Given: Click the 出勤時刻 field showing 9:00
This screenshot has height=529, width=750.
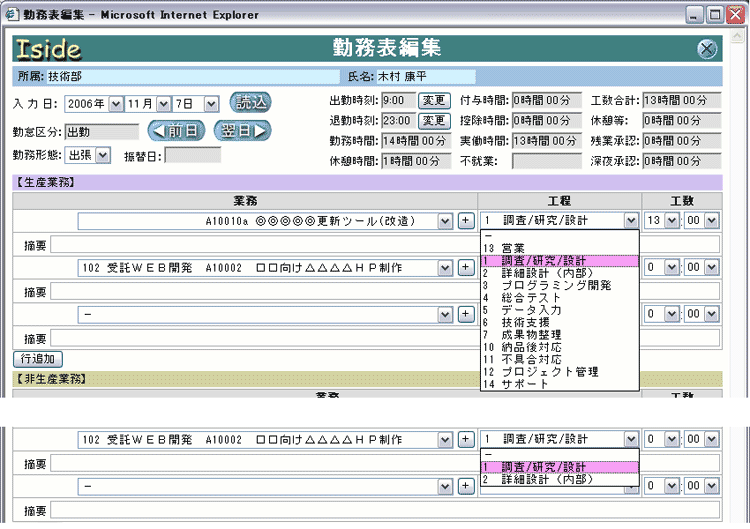Looking at the screenshot, I should [x=398, y=100].
